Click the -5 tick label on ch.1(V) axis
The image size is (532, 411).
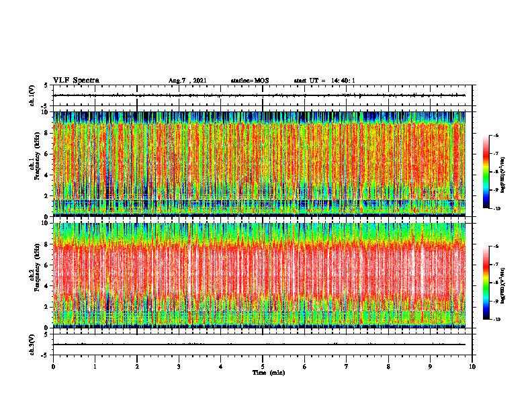click(x=45, y=106)
